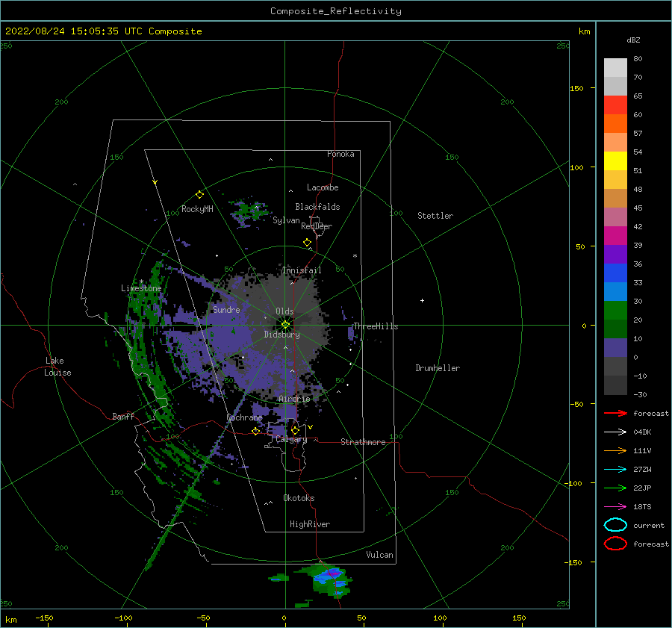Click the Innisfail town label

302,270
